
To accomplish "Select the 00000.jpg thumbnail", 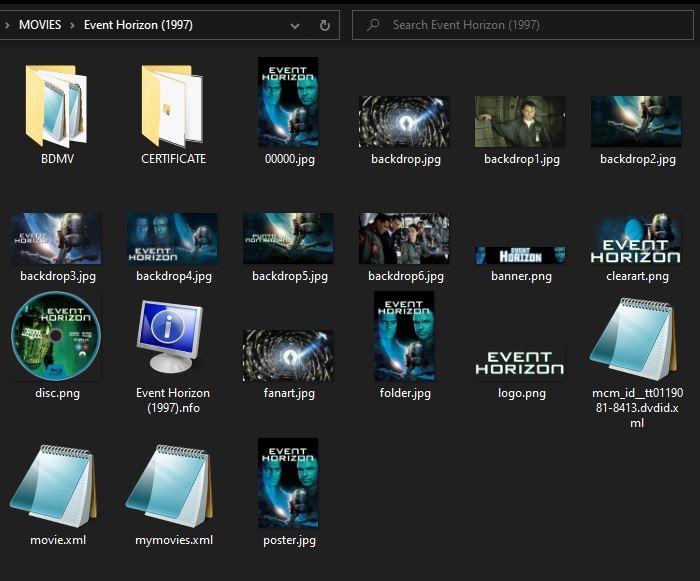I will pyautogui.click(x=288, y=102).
